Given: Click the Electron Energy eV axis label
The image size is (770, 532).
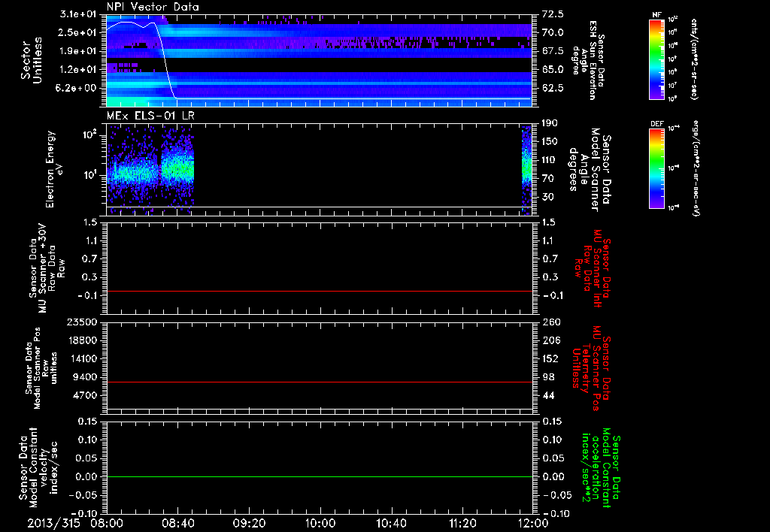Looking at the screenshot, I should tap(53, 169).
